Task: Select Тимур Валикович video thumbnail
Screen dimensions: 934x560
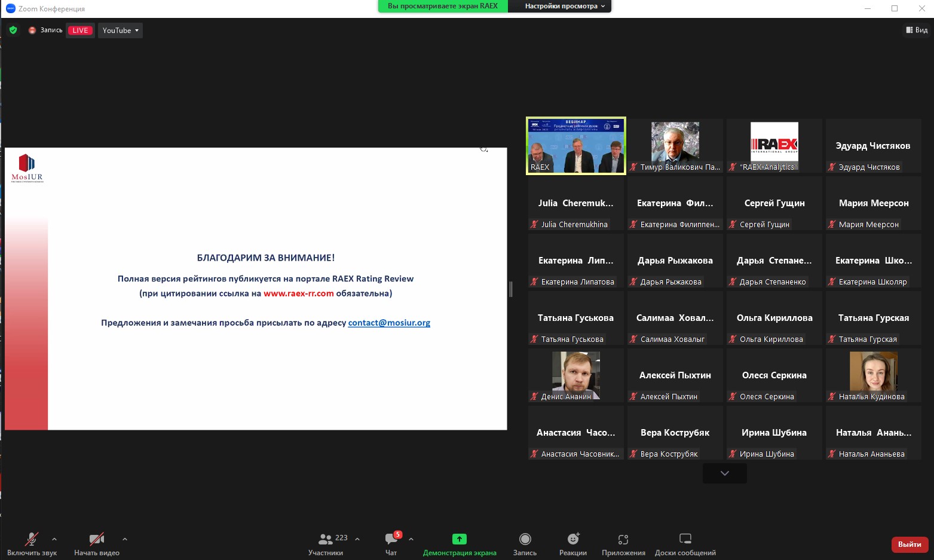Action: [675, 146]
